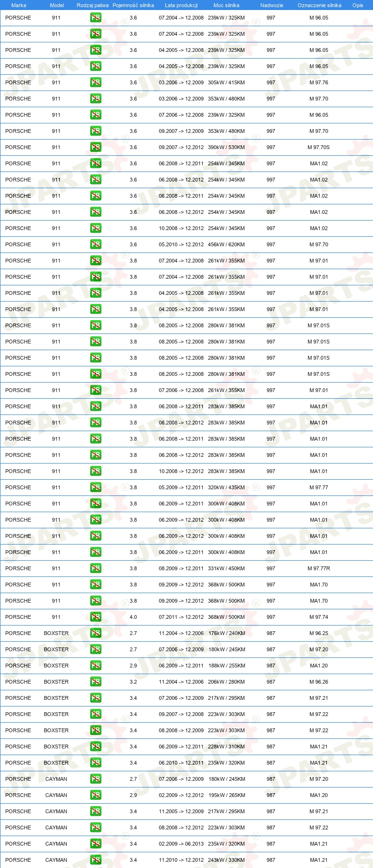Click petrol fuel icon in 305kW / 415KM row

(x=95, y=82)
